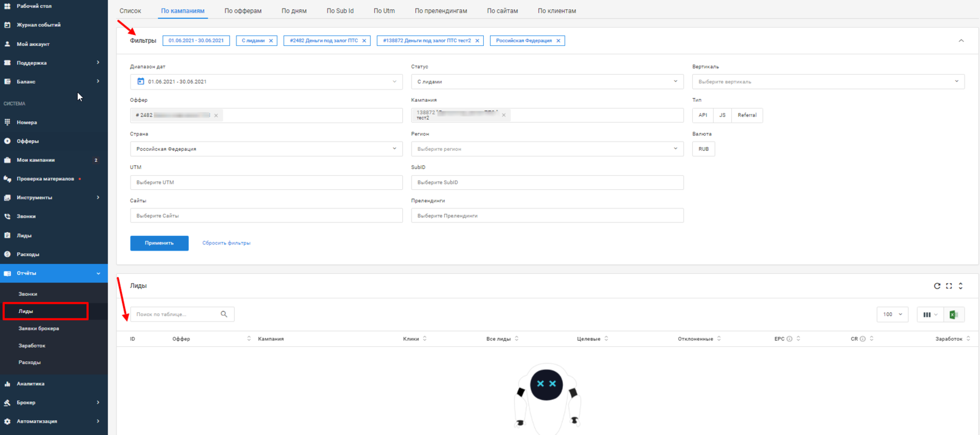Switch to the 'По офферам' tab

click(x=243, y=11)
